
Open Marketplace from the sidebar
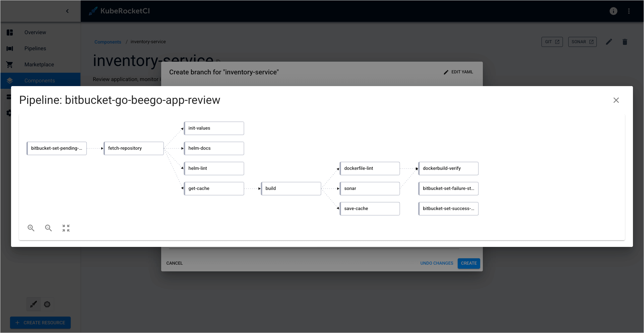click(x=39, y=65)
